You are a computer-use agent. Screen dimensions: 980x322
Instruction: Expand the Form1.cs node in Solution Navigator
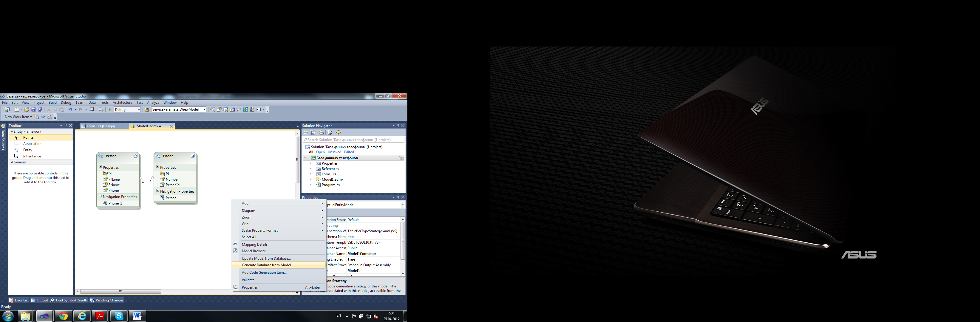coord(310,174)
